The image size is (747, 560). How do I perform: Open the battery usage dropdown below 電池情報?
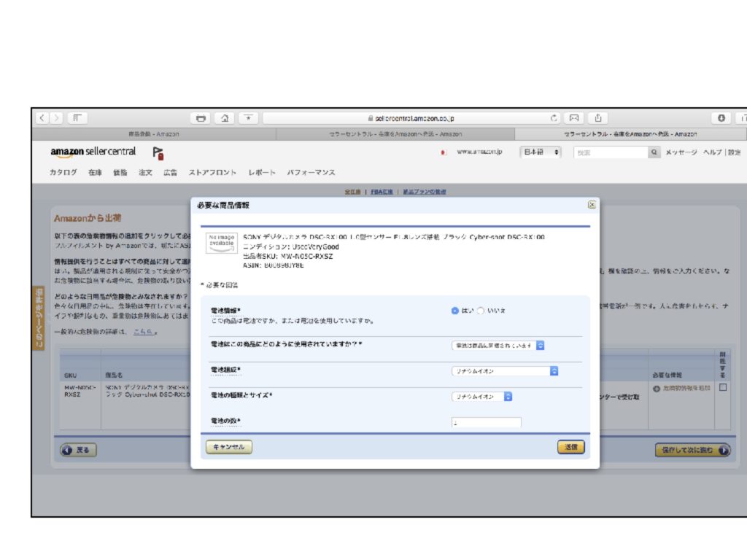click(x=498, y=345)
